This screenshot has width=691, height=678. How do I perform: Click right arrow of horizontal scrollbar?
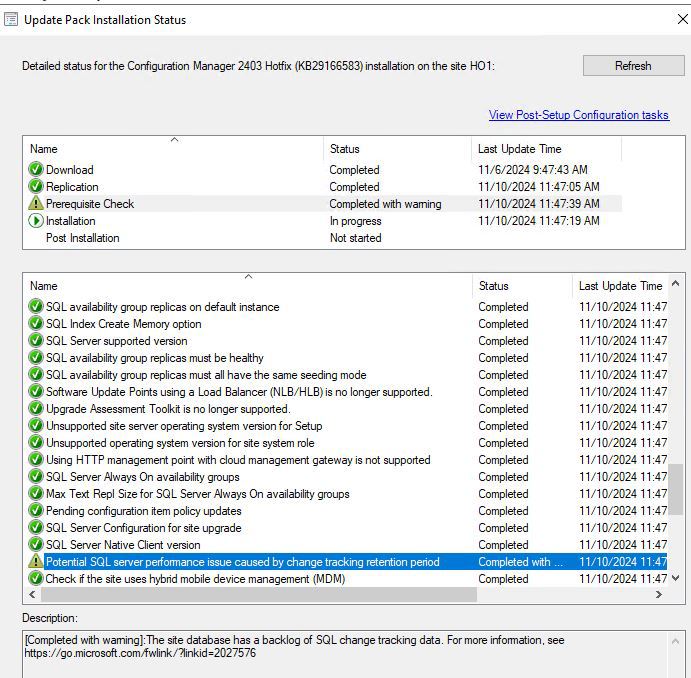click(x=659, y=594)
